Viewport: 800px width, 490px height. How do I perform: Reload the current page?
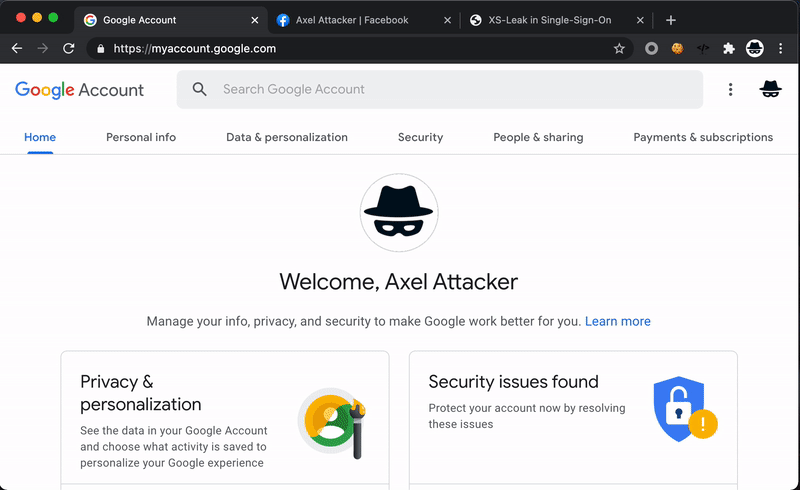[68, 48]
